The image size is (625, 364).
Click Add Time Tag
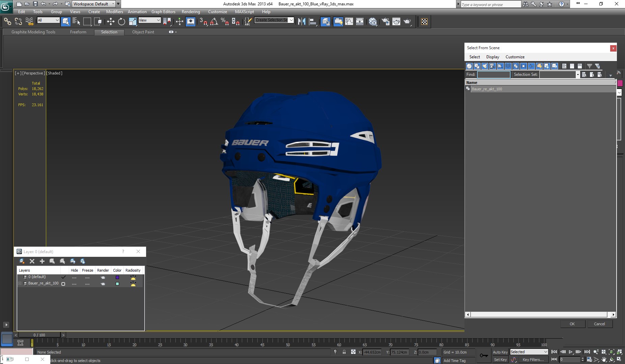tap(454, 361)
